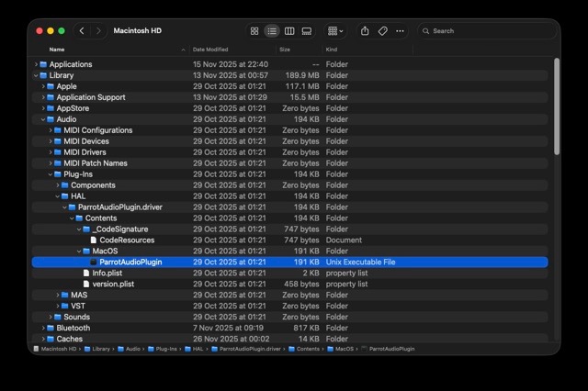Screen dimensions: 588x391
Task: Click the HAL folder icon in list
Action: pyautogui.click(x=64, y=196)
